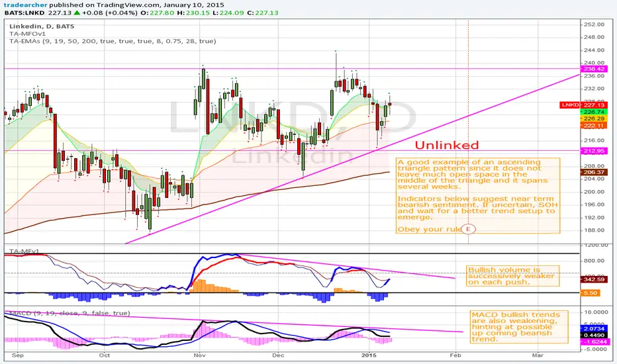The height and width of the screenshot is (364, 617).
Task: Click the ascending triangle description note
Action: 478,196
